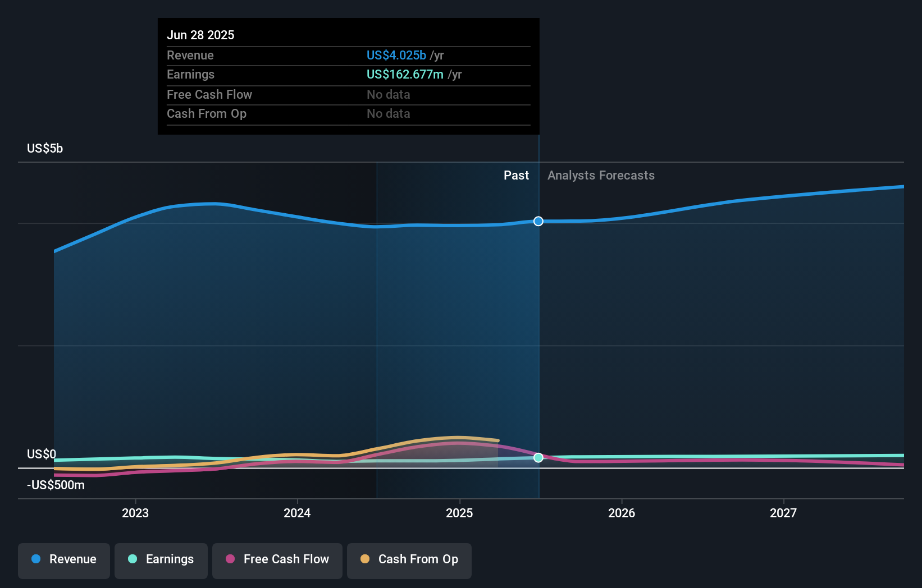Click the 2027 x-axis label
The image size is (922, 588).
783,513
